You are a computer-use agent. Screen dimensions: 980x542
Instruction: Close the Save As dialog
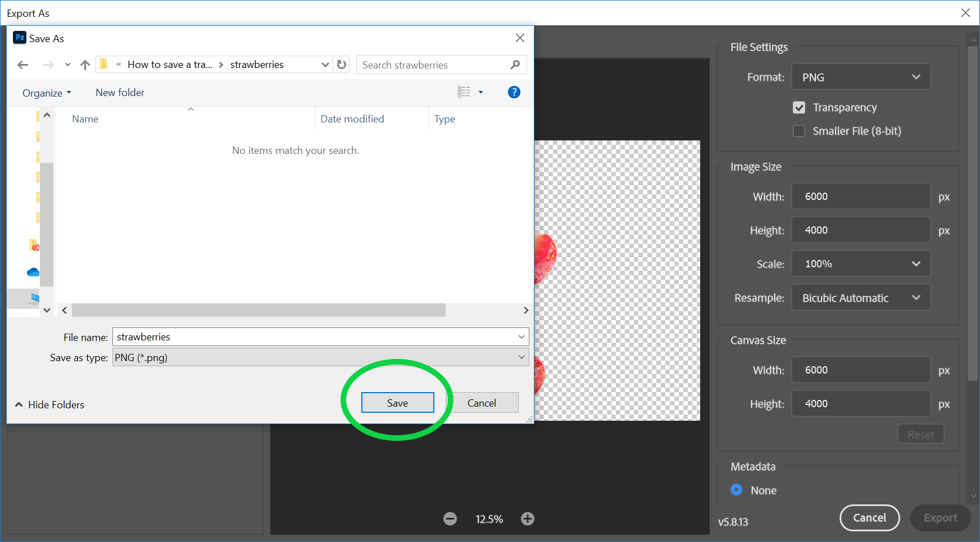520,38
